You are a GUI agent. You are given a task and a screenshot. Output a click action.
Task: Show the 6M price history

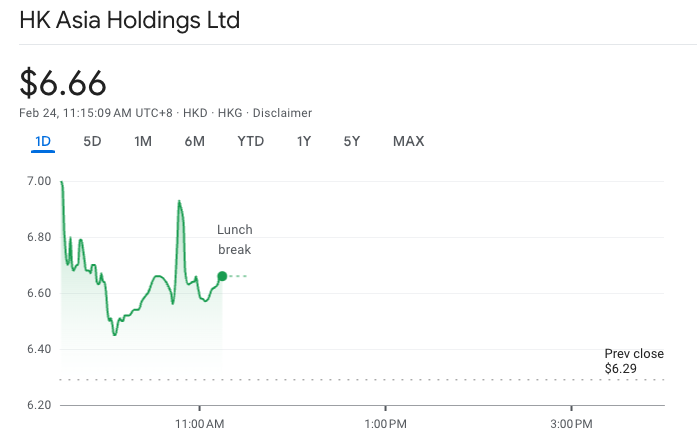194,141
